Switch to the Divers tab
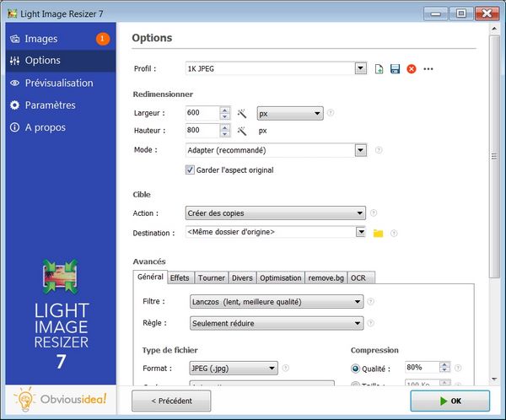The width and height of the screenshot is (506, 420). coord(242,278)
